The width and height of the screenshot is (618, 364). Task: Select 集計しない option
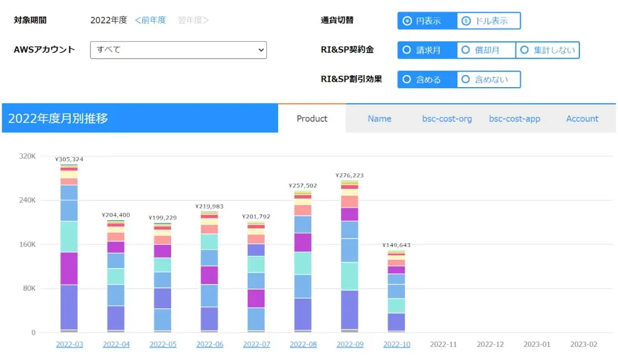[547, 50]
